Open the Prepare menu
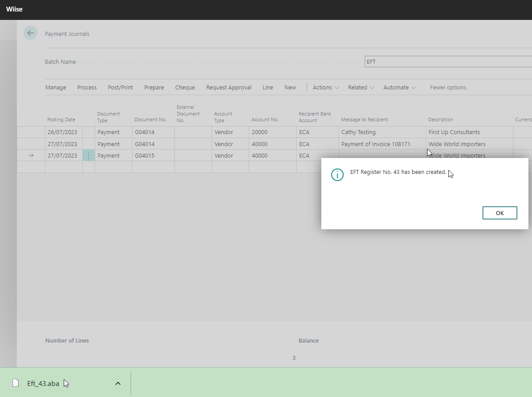This screenshot has height=397, width=532. [x=154, y=87]
